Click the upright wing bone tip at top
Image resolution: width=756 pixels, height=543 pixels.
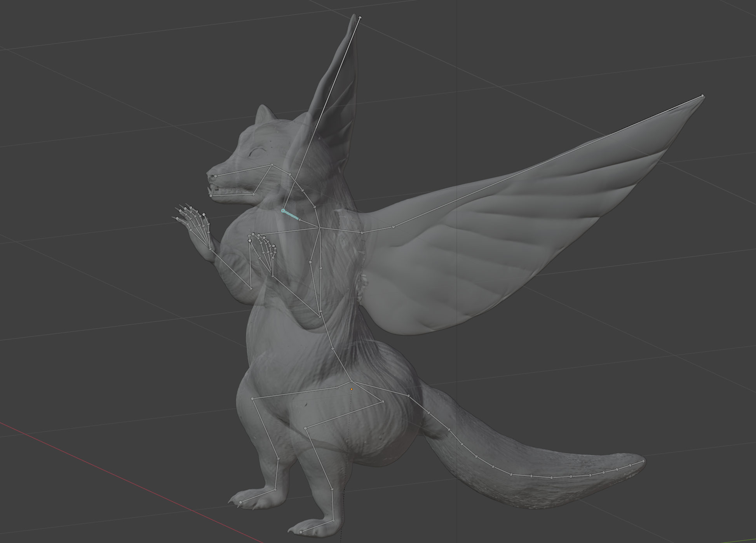click(360, 17)
